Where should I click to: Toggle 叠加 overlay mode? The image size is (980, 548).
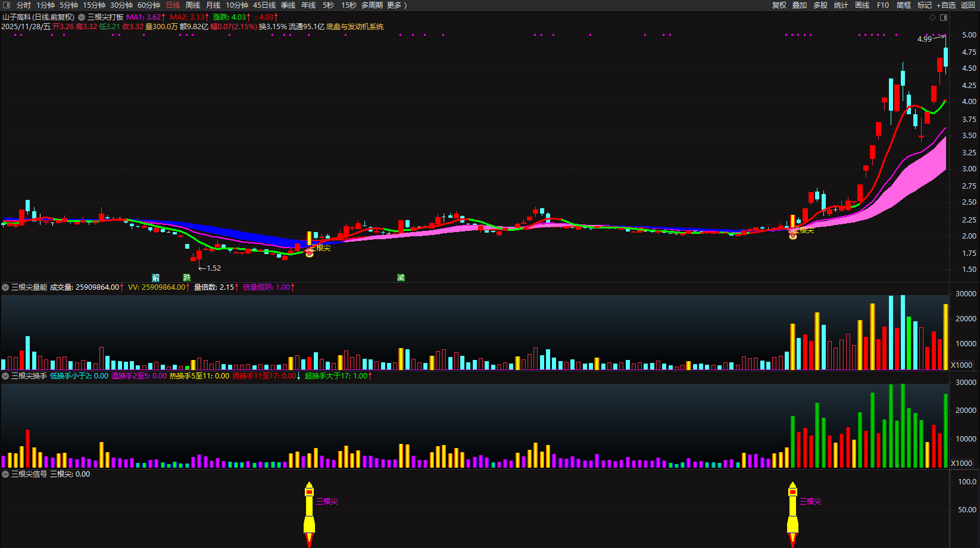click(x=799, y=5)
